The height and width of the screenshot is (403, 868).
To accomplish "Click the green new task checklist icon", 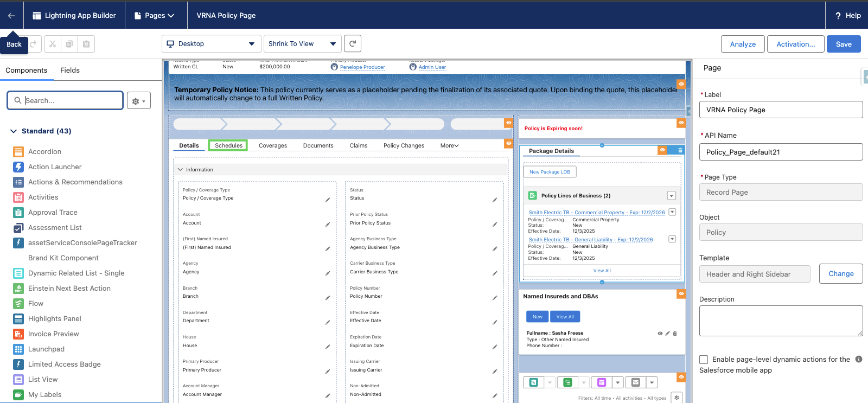I will click(x=568, y=382).
